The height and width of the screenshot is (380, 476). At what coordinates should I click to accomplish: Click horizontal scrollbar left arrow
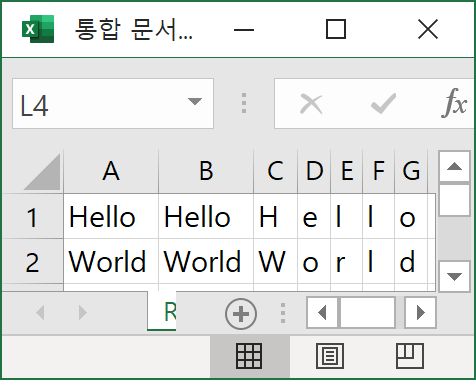tap(322, 313)
